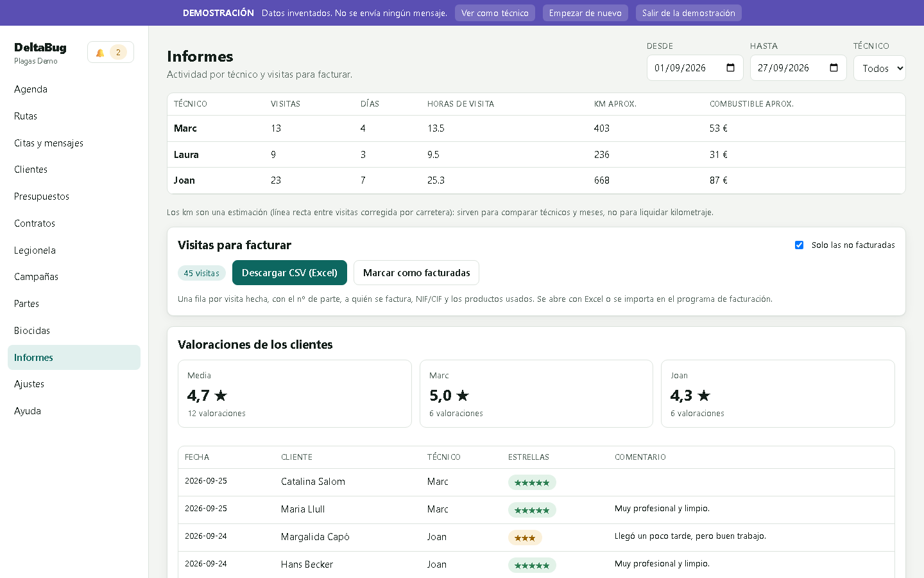Click the Marc 5,0 rating card
Image resolution: width=924 pixels, height=578 pixels.
(536, 394)
